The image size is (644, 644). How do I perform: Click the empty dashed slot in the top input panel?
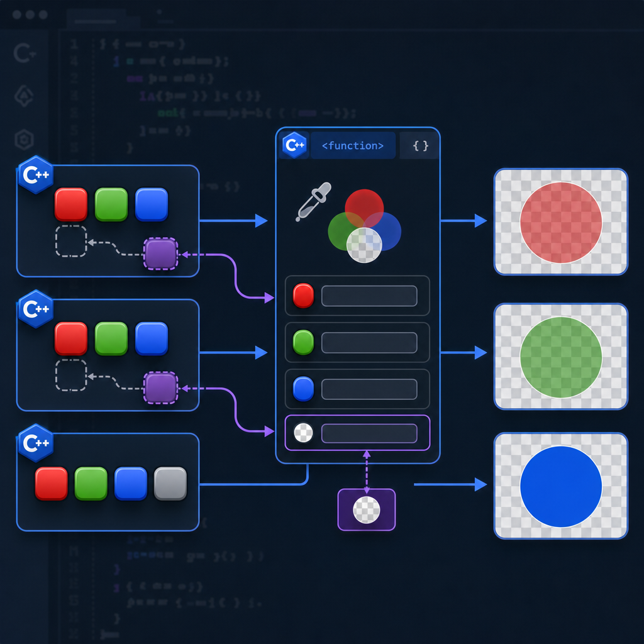tap(71, 241)
